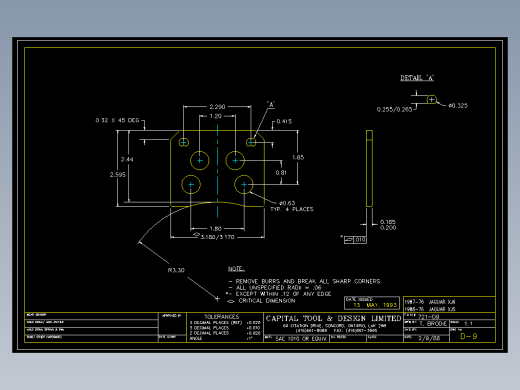The image size is (520, 390).
Task: Click the "TOLERANCES" header in title block
Action: tap(222, 317)
